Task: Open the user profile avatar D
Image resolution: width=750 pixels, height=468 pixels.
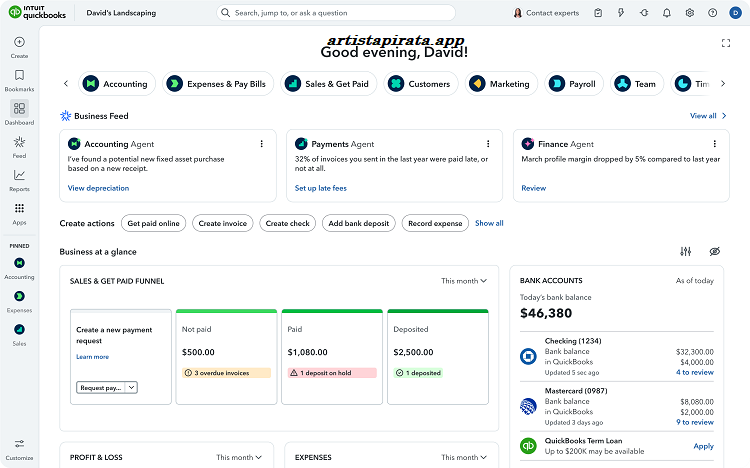Action: [x=736, y=13]
